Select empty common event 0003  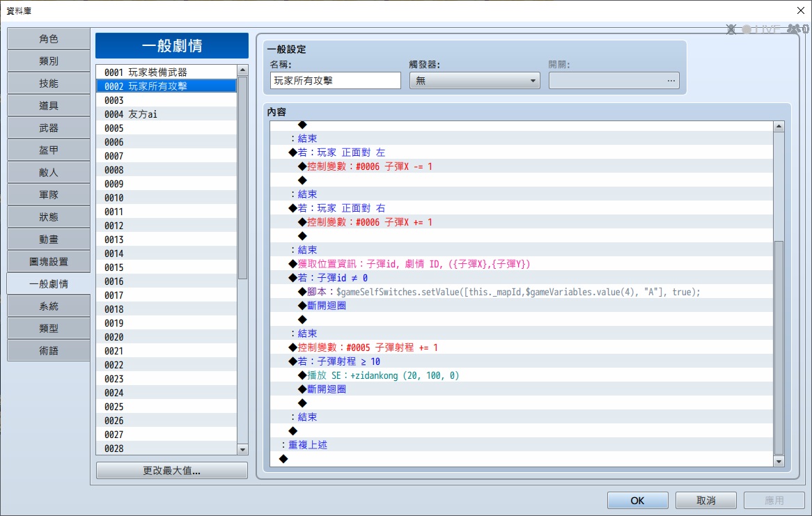(x=166, y=100)
